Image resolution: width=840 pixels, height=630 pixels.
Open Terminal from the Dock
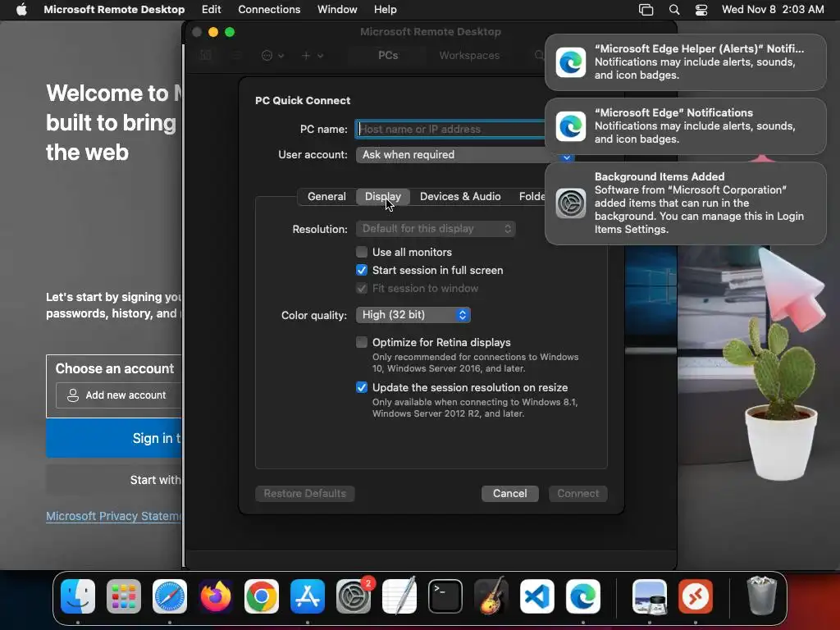tap(445, 596)
